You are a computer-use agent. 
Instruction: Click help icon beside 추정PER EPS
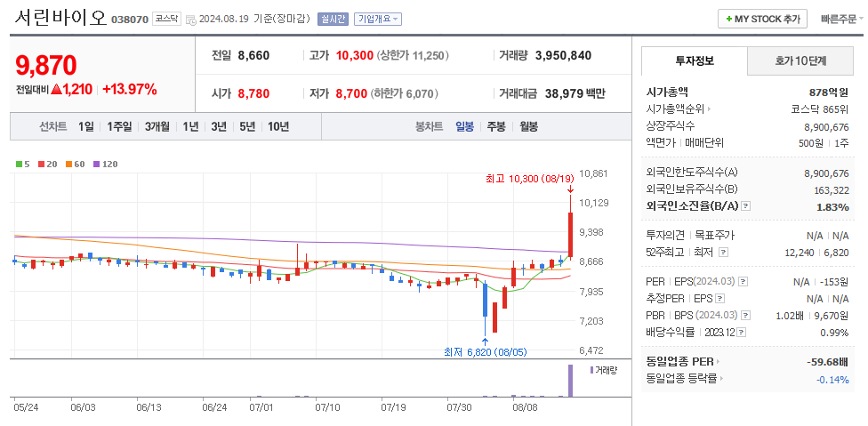click(x=719, y=299)
